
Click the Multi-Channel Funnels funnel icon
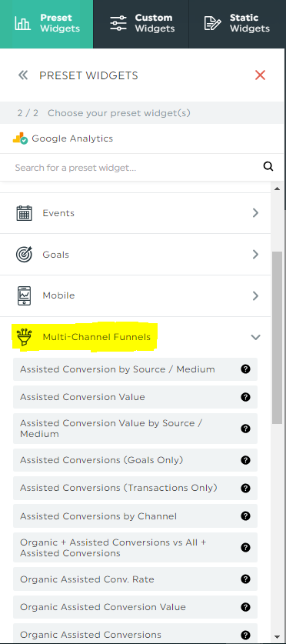pyautogui.click(x=24, y=337)
